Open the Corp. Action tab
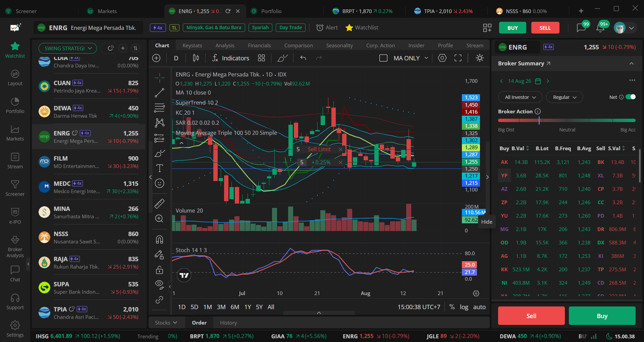 (381, 46)
